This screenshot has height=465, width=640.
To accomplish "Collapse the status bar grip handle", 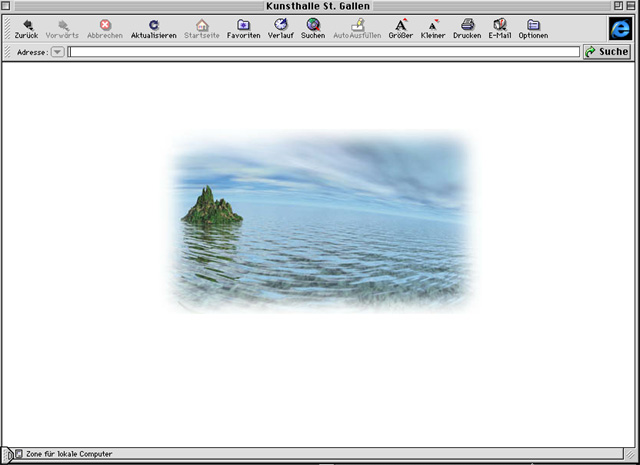I will click(x=7, y=454).
